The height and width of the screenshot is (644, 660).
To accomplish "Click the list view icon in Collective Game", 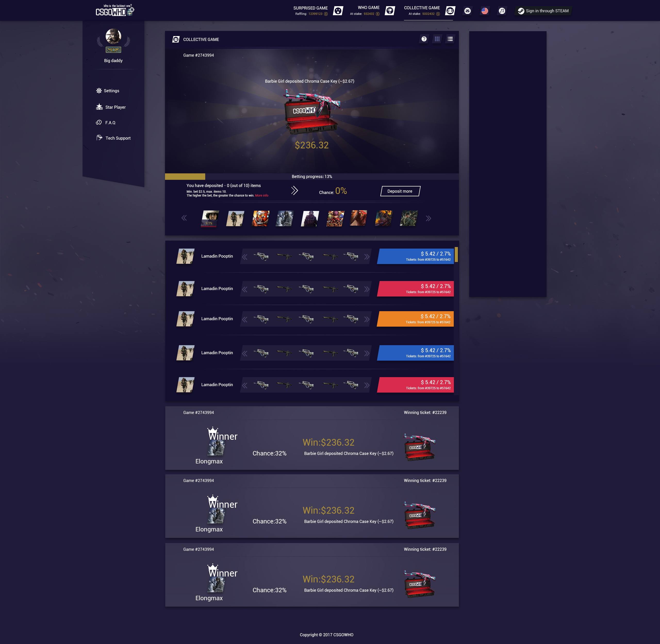I will tap(450, 39).
